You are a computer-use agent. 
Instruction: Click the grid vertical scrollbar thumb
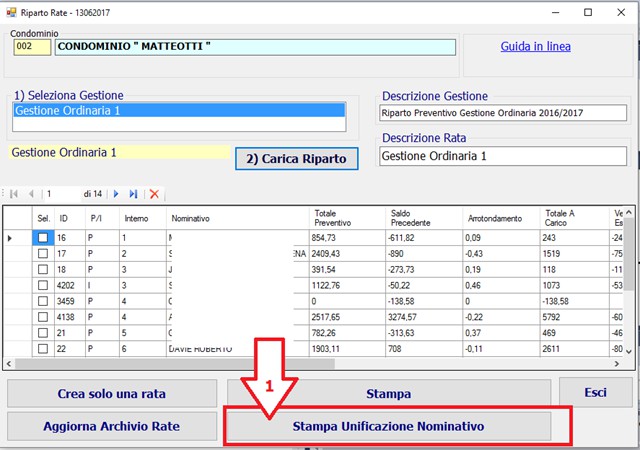629,253
